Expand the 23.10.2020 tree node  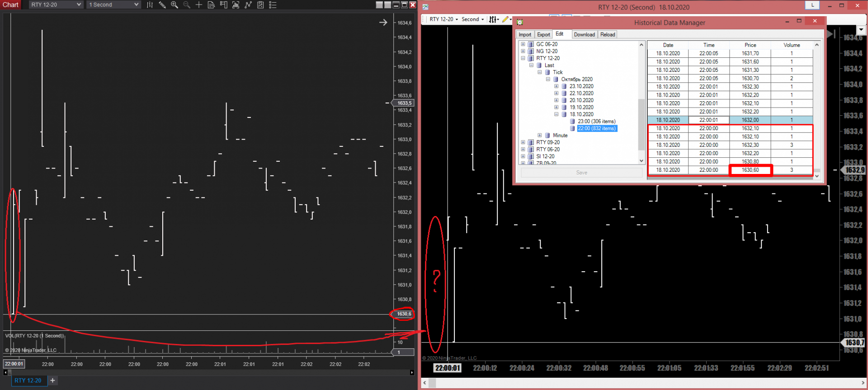tap(557, 86)
